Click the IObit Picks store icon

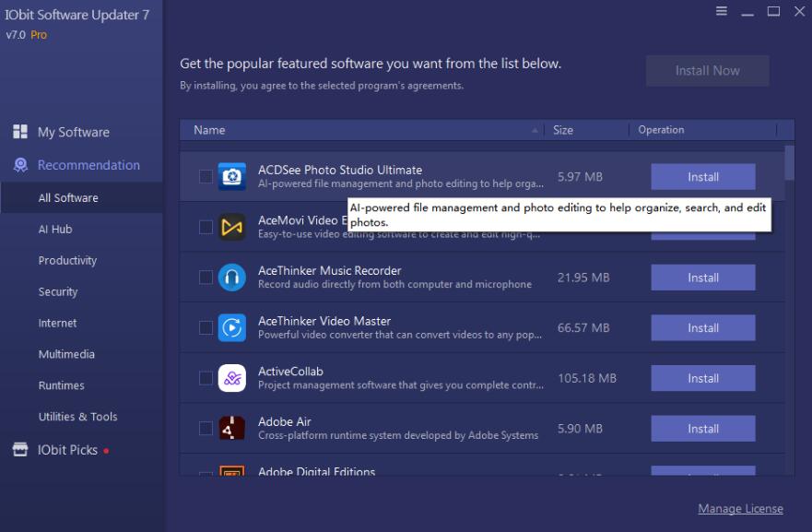click(x=20, y=449)
